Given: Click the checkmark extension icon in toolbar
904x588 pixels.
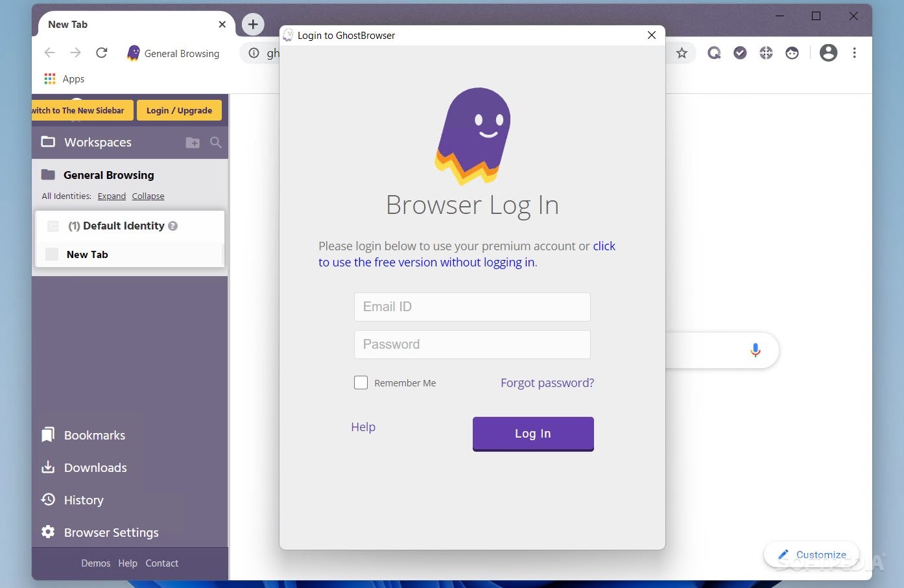Looking at the screenshot, I should [x=740, y=53].
